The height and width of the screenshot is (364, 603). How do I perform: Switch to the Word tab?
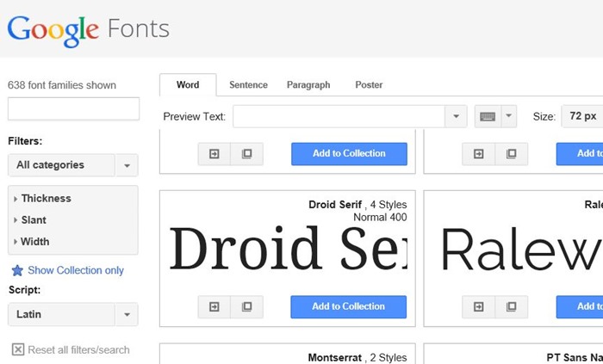tap(188, 85)
